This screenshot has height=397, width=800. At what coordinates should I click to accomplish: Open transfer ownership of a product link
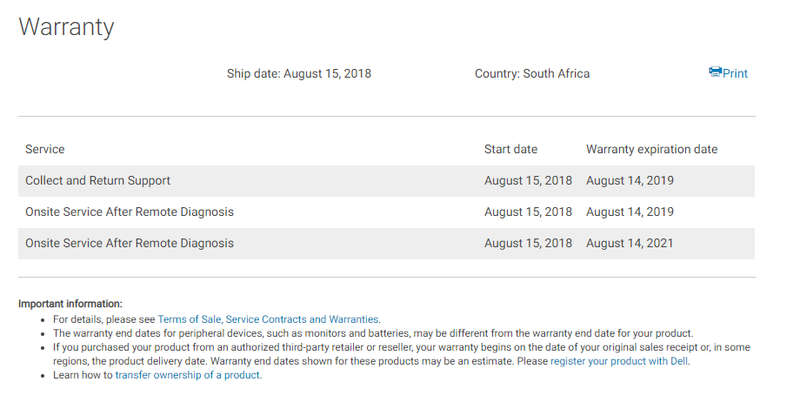(188, 375)
